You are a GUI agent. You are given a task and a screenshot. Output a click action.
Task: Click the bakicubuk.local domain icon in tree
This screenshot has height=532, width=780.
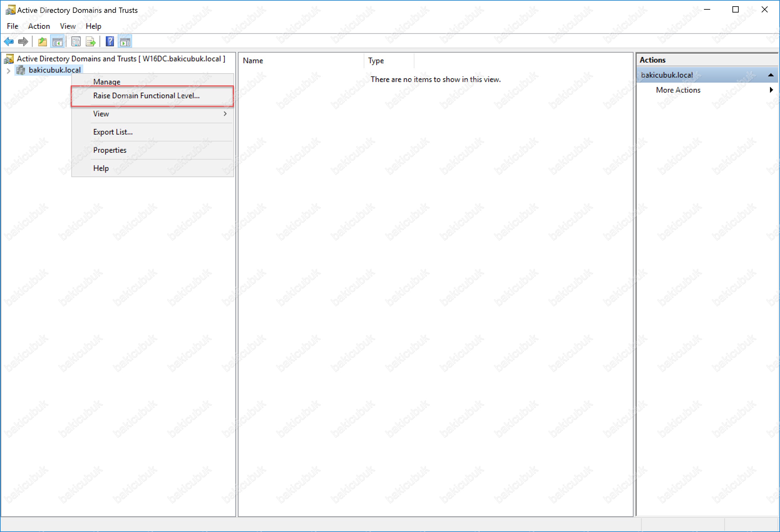pos(21,70)
